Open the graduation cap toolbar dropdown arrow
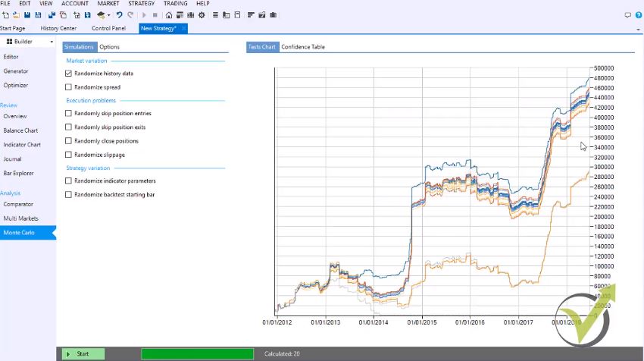The image size is (644, 361). (109, 15)
